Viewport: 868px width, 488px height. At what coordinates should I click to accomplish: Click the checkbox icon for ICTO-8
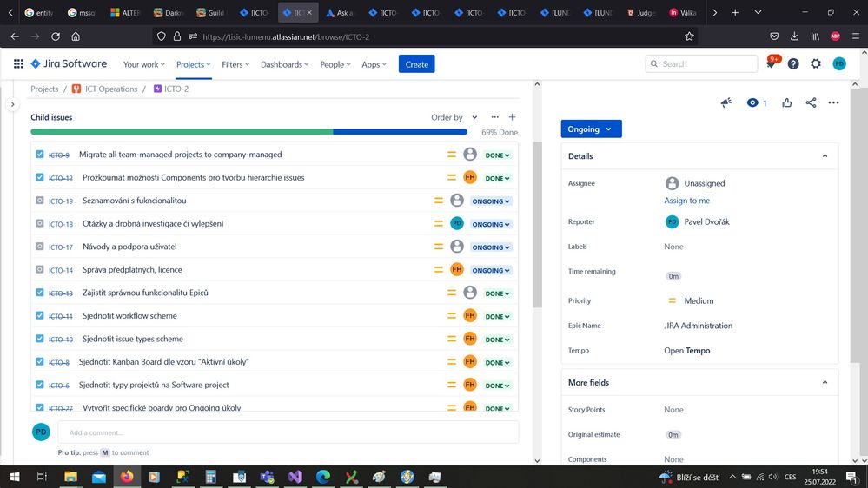point(39,361)
